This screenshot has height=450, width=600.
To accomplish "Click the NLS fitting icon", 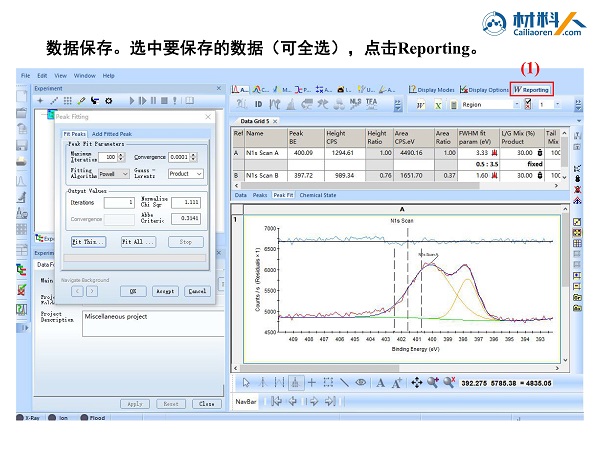I will (x=355, y=104).
